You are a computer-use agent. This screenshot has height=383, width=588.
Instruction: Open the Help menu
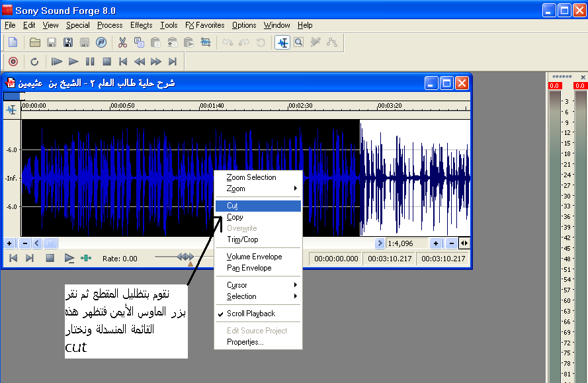coord(305,25)
